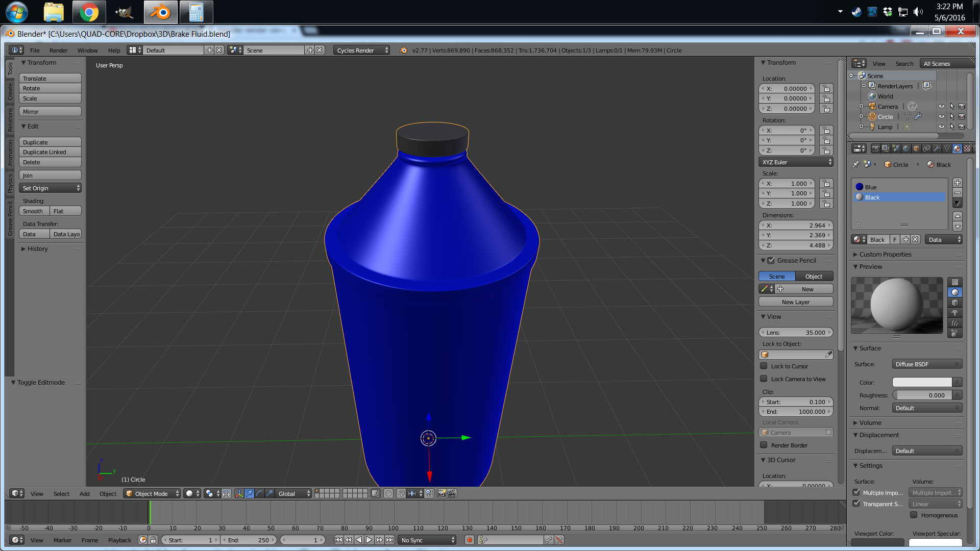
Task: Open the Set Origin dropdown
Action: [50, 188]
